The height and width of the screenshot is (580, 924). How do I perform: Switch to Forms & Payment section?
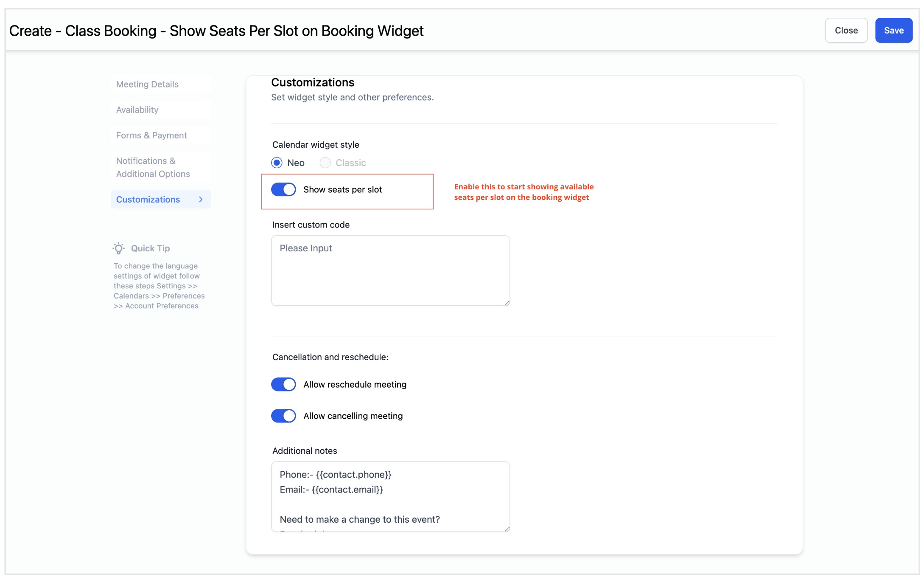[x=151, y=135]
